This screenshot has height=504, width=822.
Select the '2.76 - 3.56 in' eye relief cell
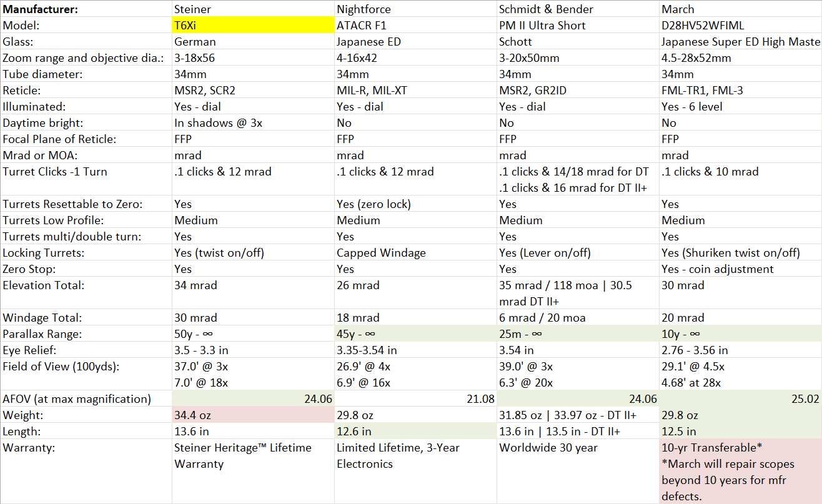tap(741, 350)
